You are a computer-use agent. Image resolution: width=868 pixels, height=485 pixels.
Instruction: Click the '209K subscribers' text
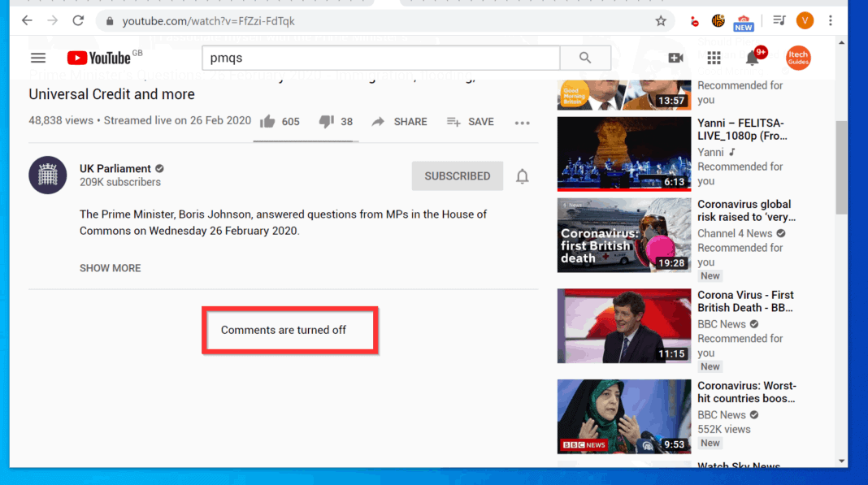click(120, 182)
